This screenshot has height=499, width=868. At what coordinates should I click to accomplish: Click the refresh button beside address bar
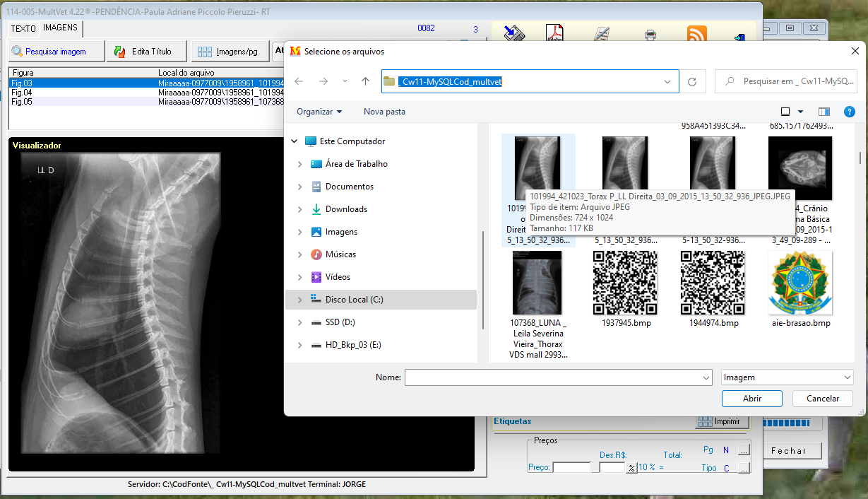coord(692,81)
